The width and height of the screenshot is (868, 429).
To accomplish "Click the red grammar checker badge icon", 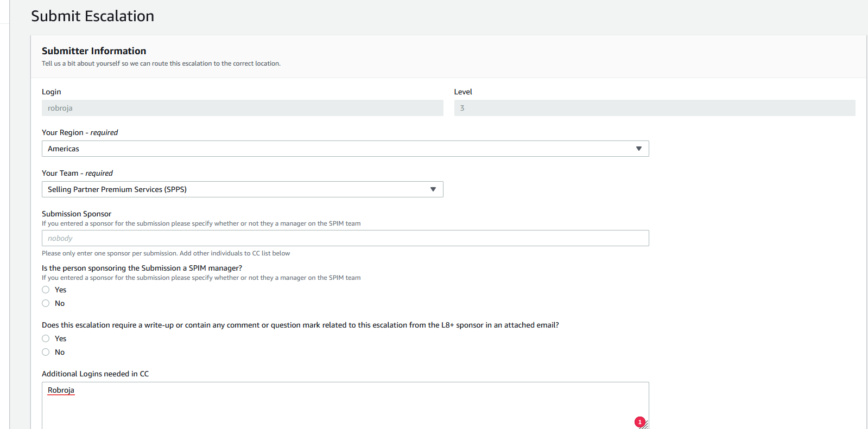I will point(639,422).
